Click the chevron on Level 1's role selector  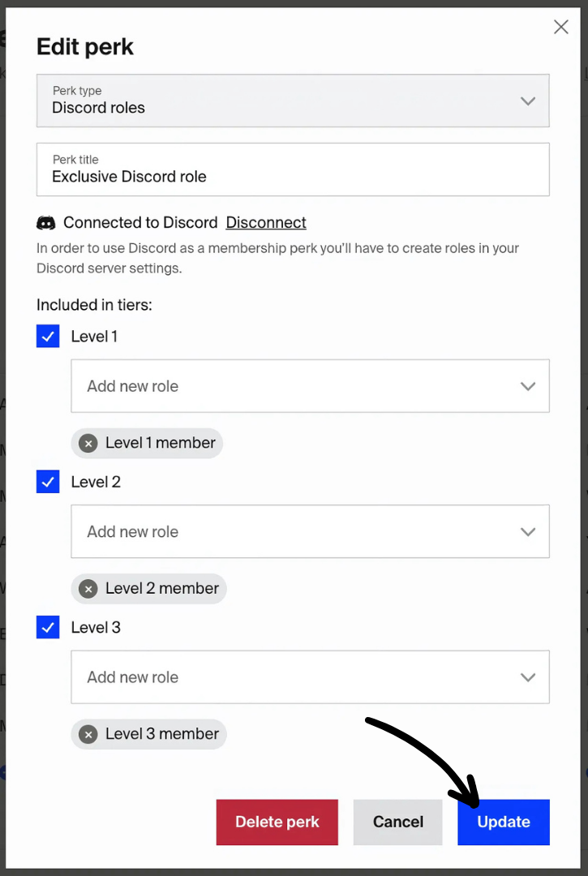tap(528, 386)
